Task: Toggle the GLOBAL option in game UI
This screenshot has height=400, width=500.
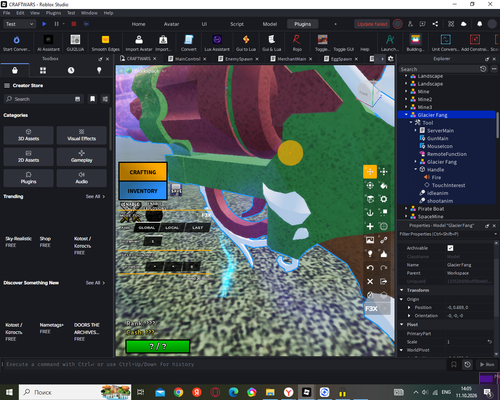Action: [x=147, y=228]
